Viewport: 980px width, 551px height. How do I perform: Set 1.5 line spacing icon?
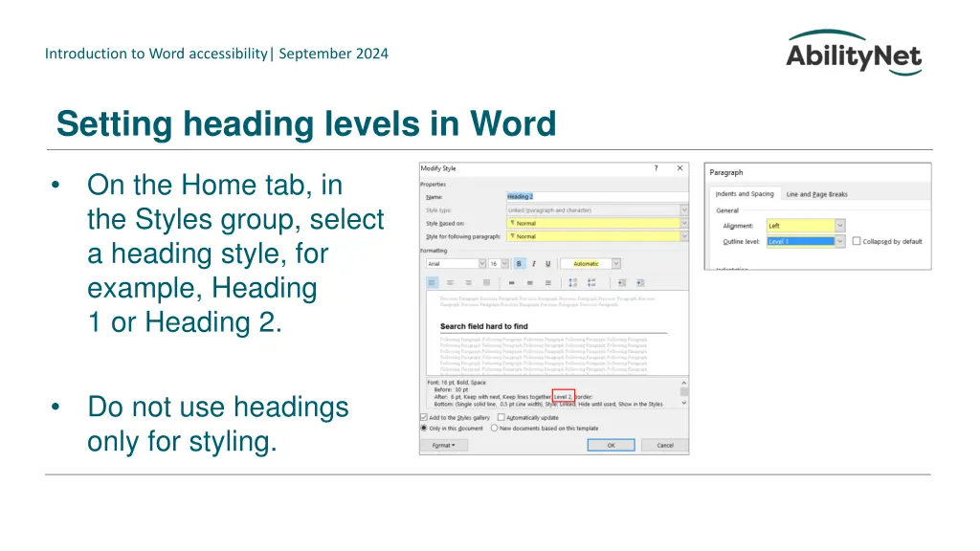[x=529, y=283]
